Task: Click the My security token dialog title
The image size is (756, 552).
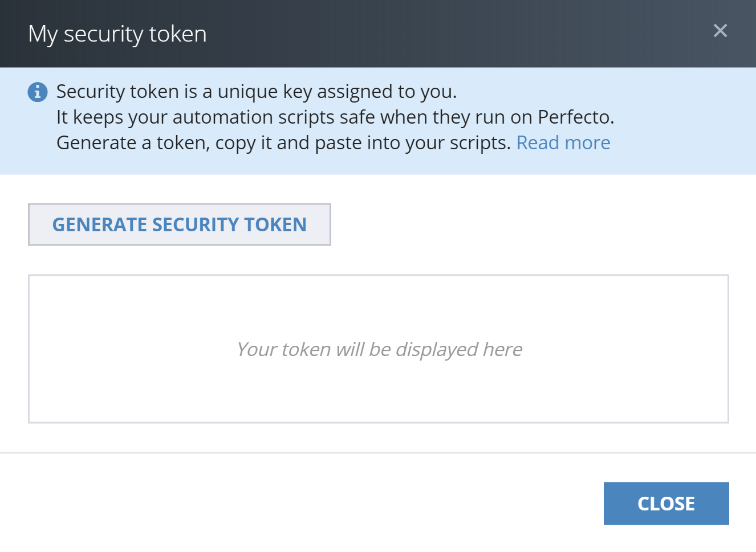Action: tap(117, 34)
